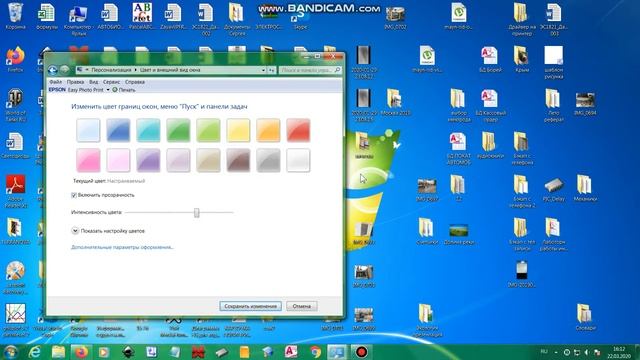This screenshot has height=360, width=640.
Task: Select the World of Tanks desktop icon
Action: pyautogui.click(x=16, y=104)
